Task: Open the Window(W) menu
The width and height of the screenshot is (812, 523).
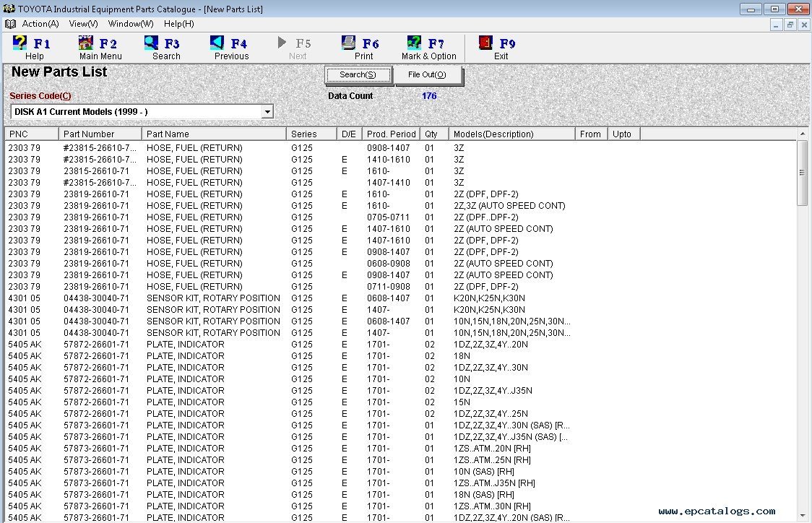Action: click(131, 24)
